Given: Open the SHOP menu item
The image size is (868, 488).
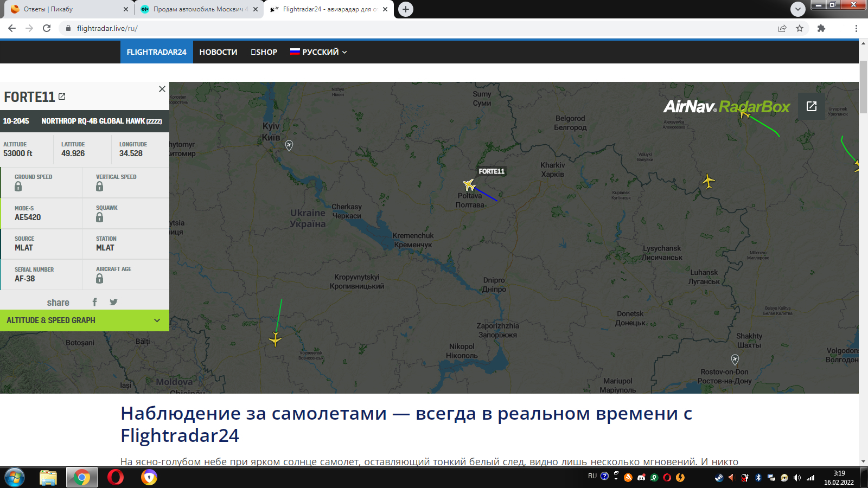Looking at the screenshot, I should 264,52.
